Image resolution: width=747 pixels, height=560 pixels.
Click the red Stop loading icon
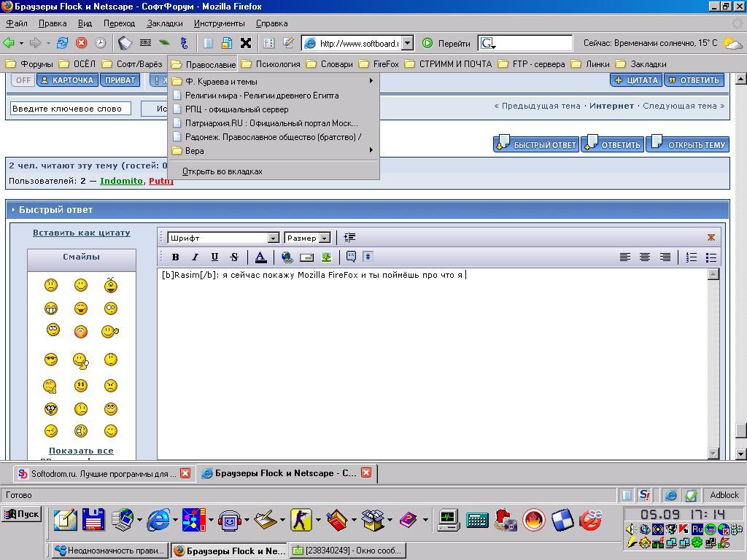82,43
